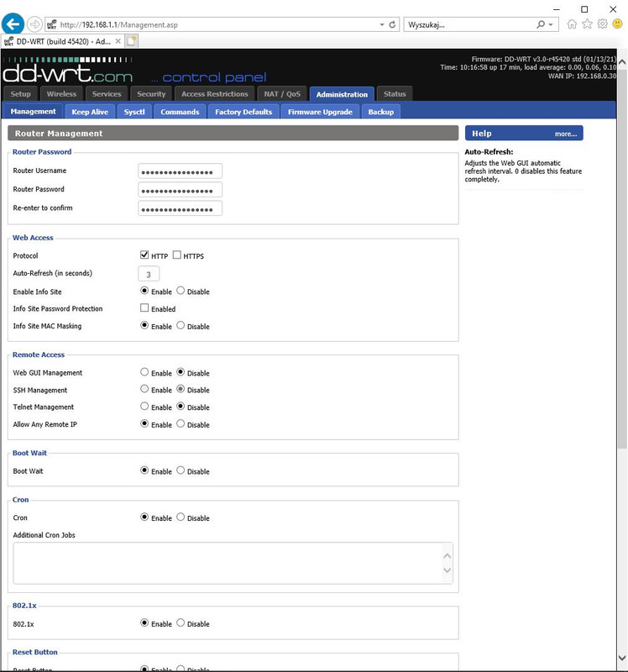This screenshot has width=628, height=672.
Task: Expand the search provider dropdown arrow
Action: point(551,25)
